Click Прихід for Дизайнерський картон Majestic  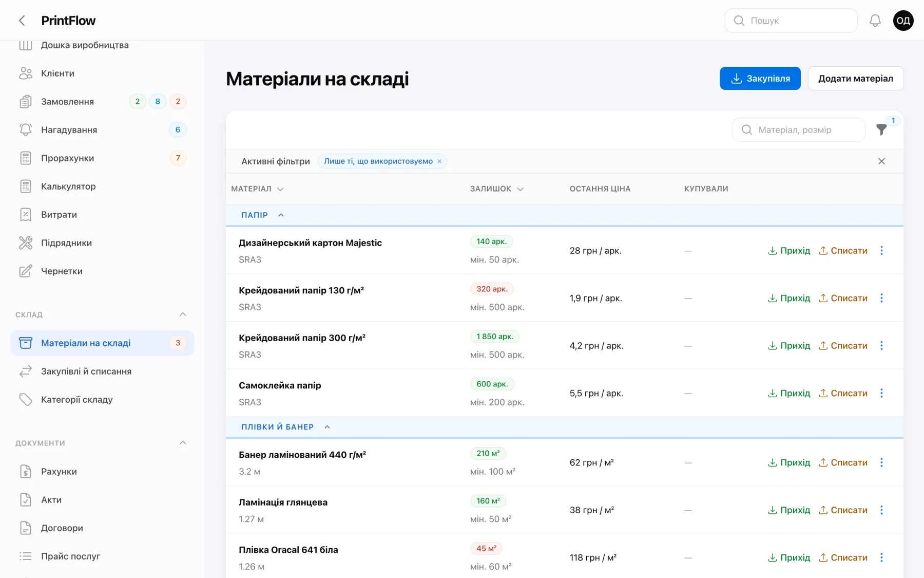(789, 251)
